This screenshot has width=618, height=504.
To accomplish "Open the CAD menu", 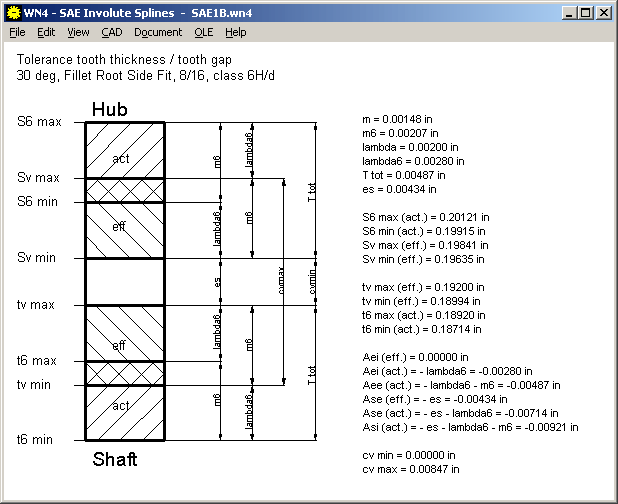I will (x=111, y=32).
